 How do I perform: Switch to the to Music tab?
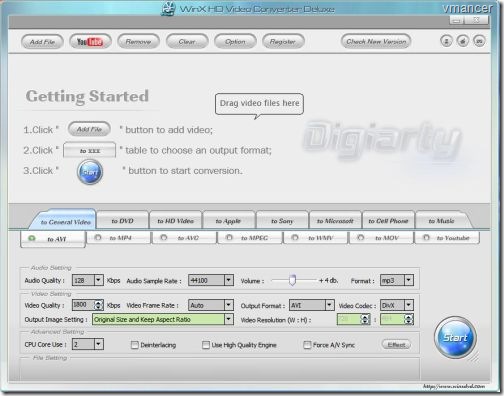click(442, 221)
